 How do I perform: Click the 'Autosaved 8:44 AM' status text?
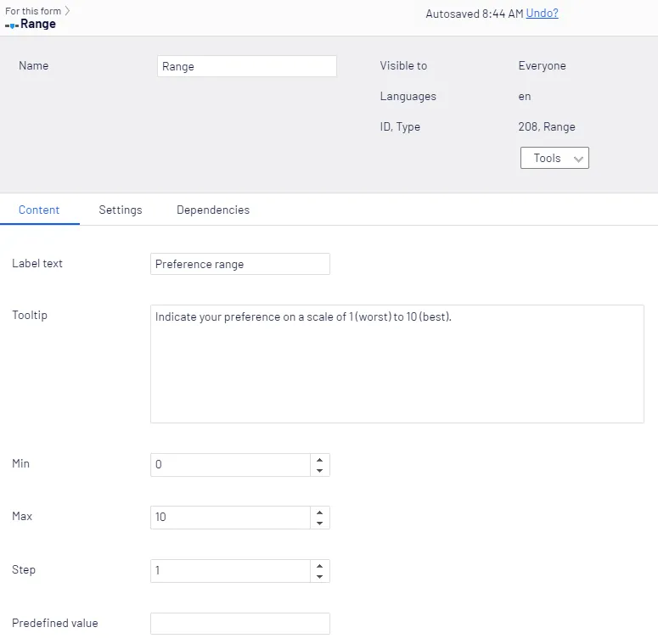click(475, 14)
